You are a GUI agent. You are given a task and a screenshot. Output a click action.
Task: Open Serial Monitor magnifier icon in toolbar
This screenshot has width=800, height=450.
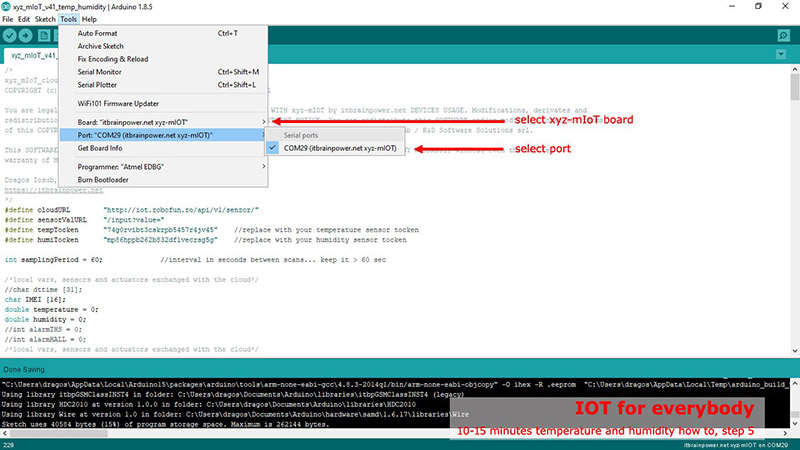click(784, 35)
